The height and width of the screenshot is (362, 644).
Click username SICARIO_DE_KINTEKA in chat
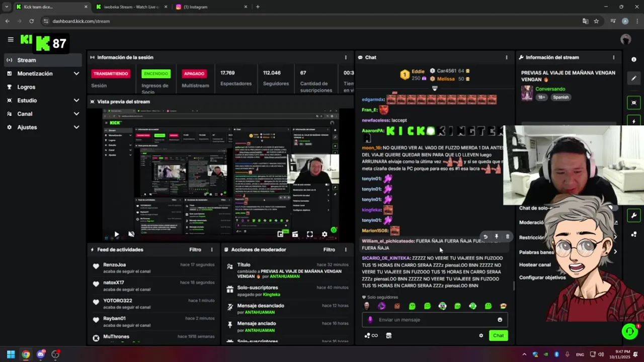[x=386, y=258]
